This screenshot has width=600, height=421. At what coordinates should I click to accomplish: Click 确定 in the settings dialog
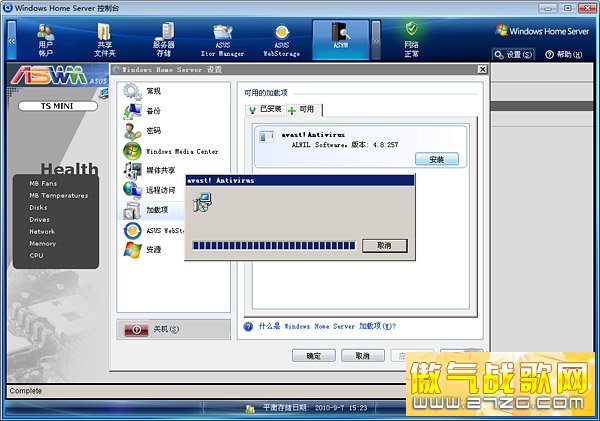pyautogui.click(x=314, y=356)
